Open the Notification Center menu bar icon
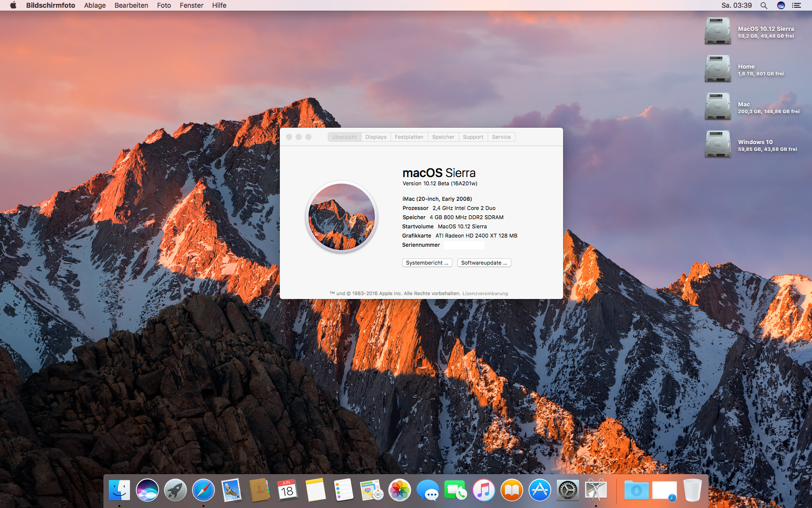Screen dimensions: 812x508 tap(797, 5)
